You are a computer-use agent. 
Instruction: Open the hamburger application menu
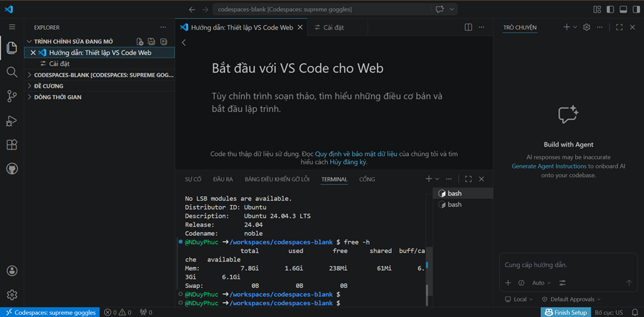[x=12, y=27]
